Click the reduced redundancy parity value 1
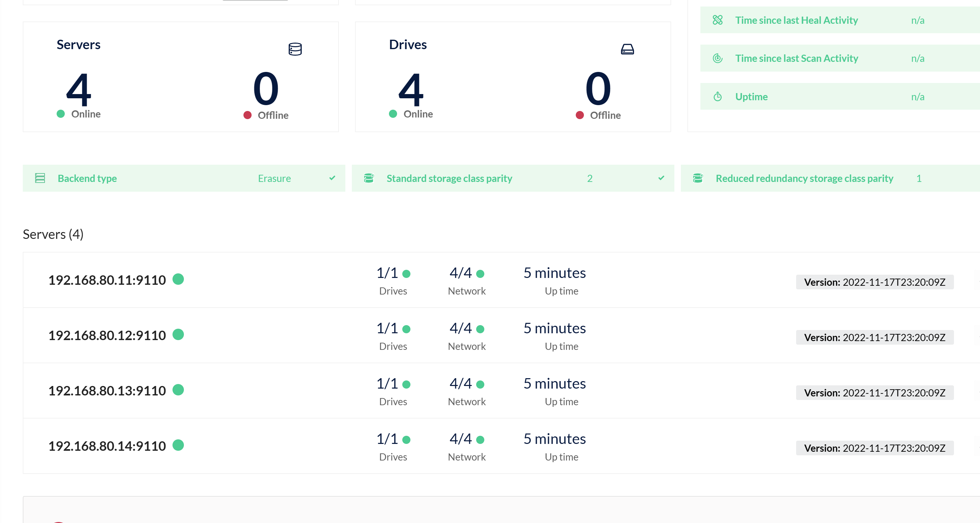This screenshot has height=523, width=980. point(919,178)
